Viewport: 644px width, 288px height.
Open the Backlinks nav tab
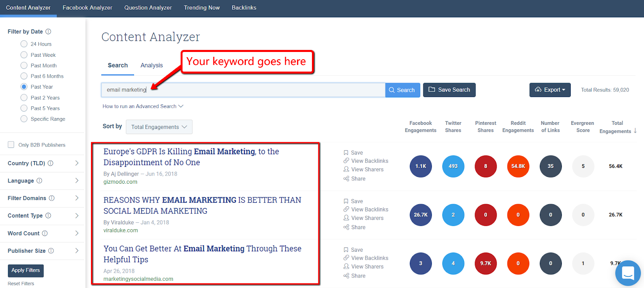[244, 8]
